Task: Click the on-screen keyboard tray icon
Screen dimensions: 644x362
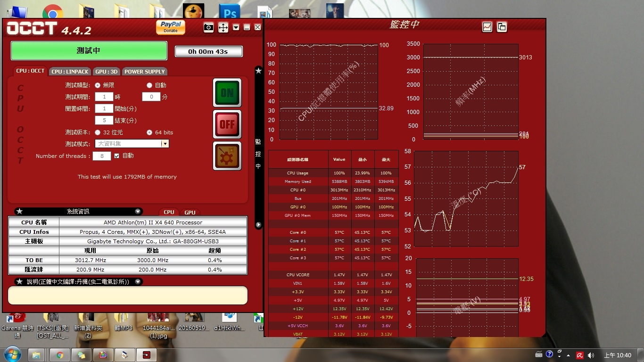Action: 539,354
